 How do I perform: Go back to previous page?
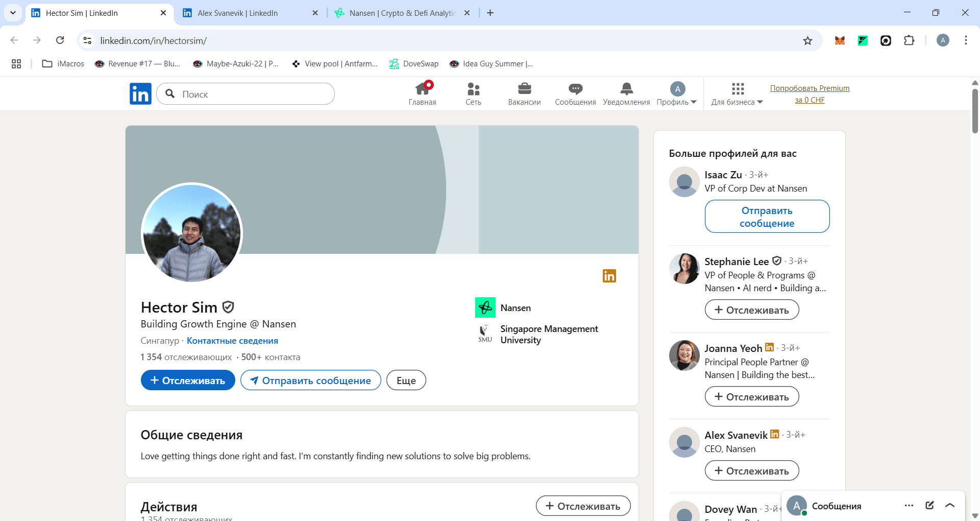pyautogui.click(x=14, y=40)
